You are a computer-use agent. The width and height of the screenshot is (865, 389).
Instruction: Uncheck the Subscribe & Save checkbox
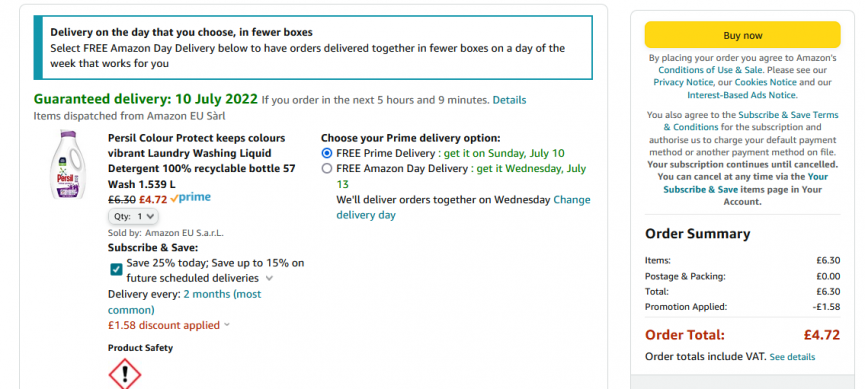pos(116,269)
